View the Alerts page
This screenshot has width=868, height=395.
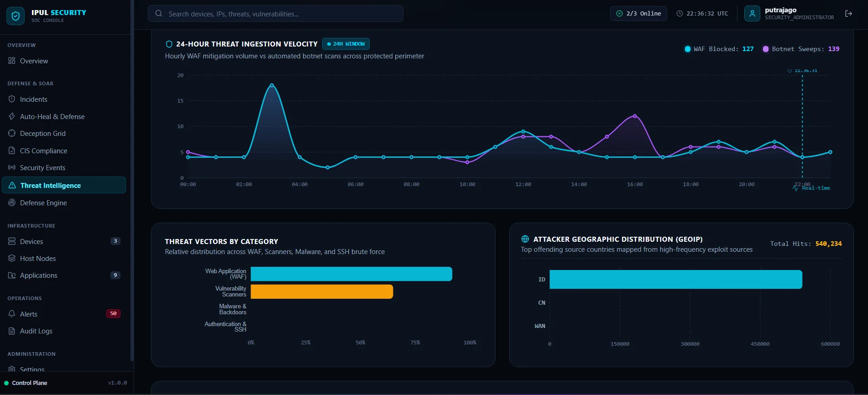[64, 314]
